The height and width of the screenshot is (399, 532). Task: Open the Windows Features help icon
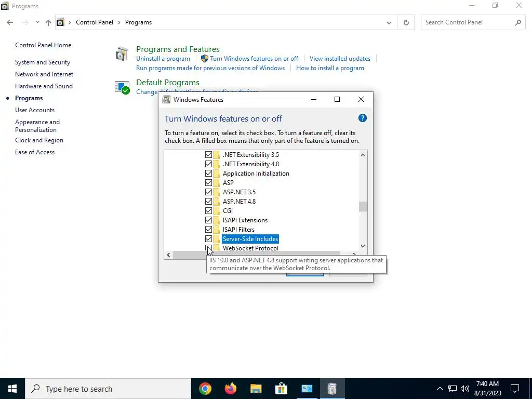click(x=362, y=118)
